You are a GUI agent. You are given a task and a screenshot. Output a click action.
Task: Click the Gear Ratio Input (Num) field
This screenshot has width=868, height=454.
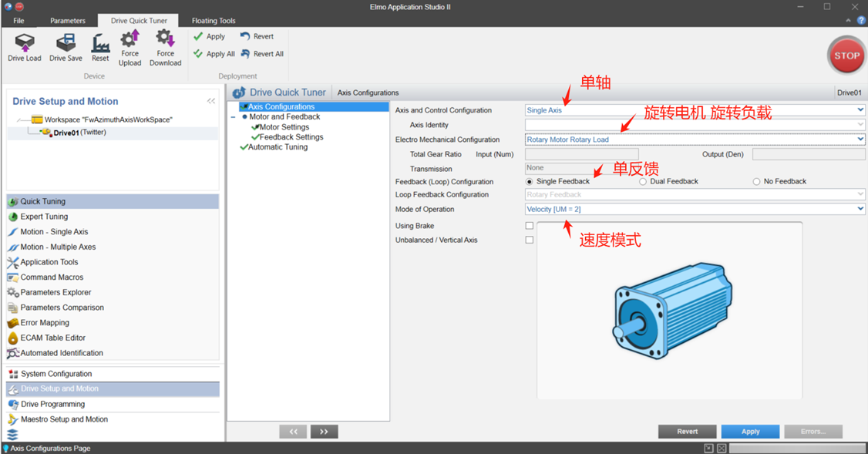coord(582,154)
